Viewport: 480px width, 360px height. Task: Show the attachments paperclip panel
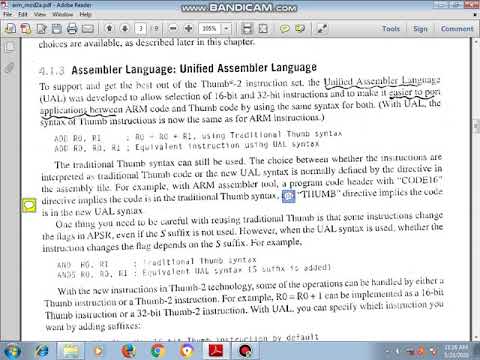pyautogui.click(x=10, y=68)
